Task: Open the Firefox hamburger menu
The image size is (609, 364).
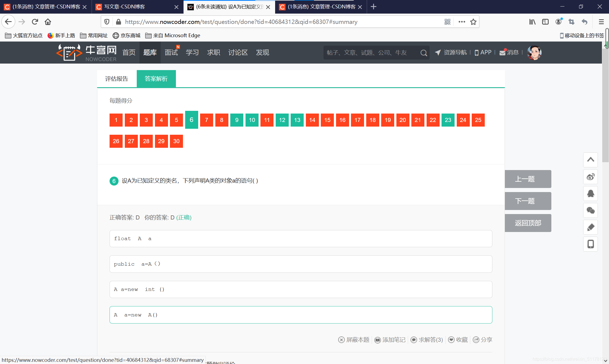Action: pos(601,22)
